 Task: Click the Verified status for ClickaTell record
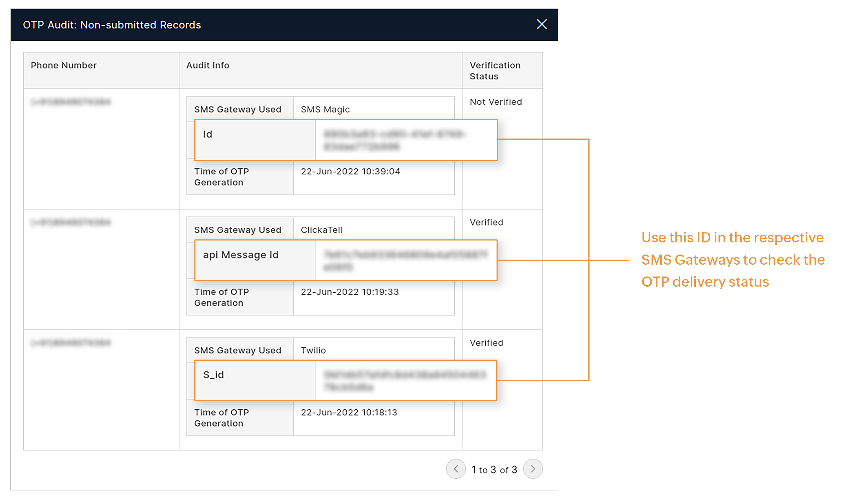click(x=486, y=222)
